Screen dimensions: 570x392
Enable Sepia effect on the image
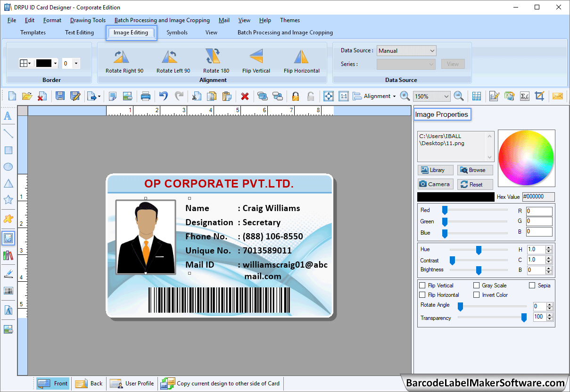(532, 285)
